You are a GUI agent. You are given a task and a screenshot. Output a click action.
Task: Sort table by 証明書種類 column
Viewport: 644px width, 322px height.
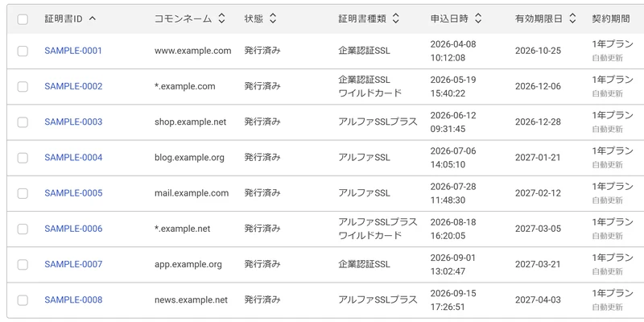[x=395, y=19]
